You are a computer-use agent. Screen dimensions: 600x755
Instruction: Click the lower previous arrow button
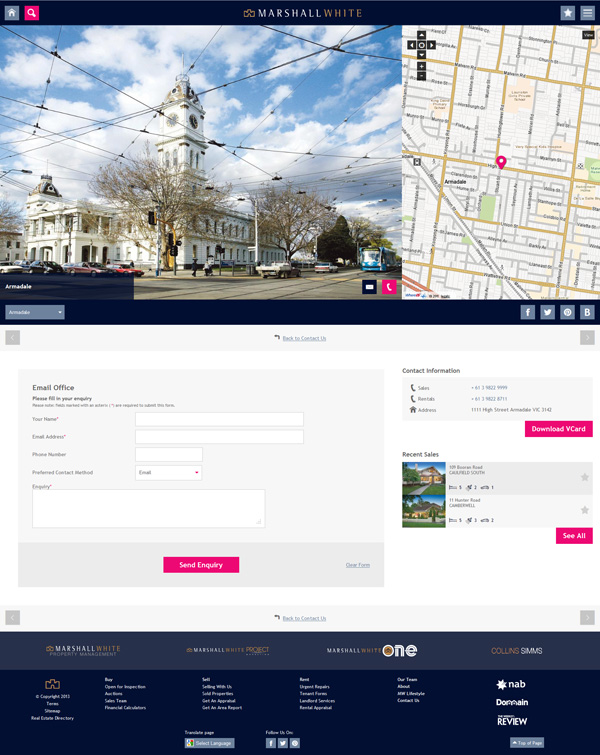point(13,617)
